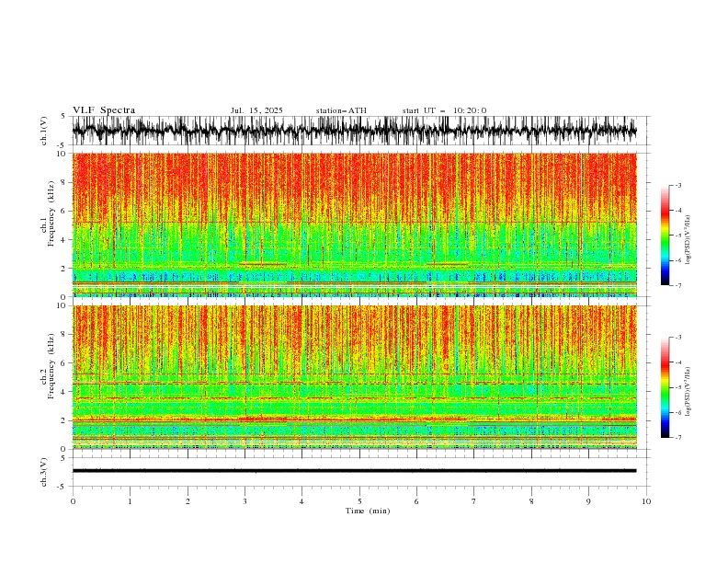Screen dimensions: 728x563
Task: Click the "6" kHz tick on the ch.1 frequency axis
Action: (x=63, y=211)
